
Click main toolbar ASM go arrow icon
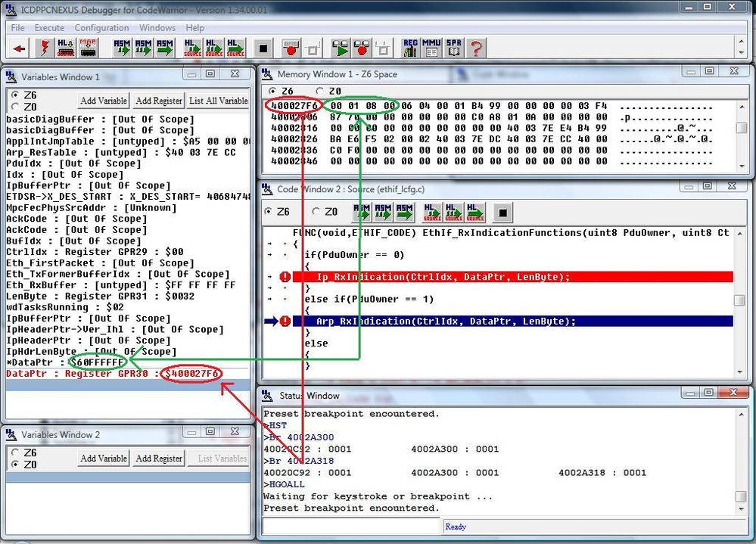[x=165, y=48]
